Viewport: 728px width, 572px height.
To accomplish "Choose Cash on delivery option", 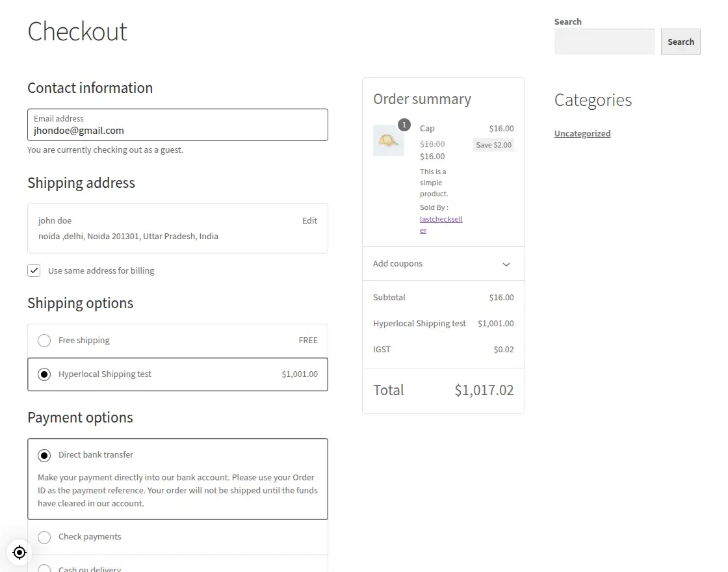I will tap(44, 568).
